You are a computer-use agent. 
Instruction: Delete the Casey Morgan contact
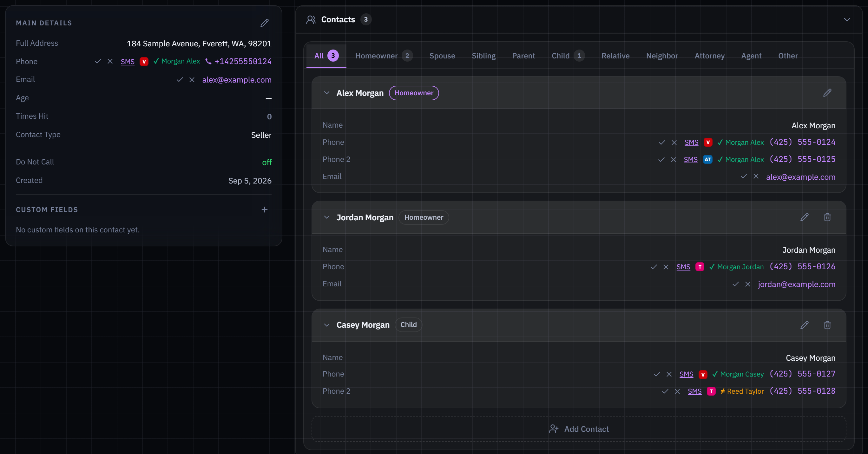click(827, 325)
